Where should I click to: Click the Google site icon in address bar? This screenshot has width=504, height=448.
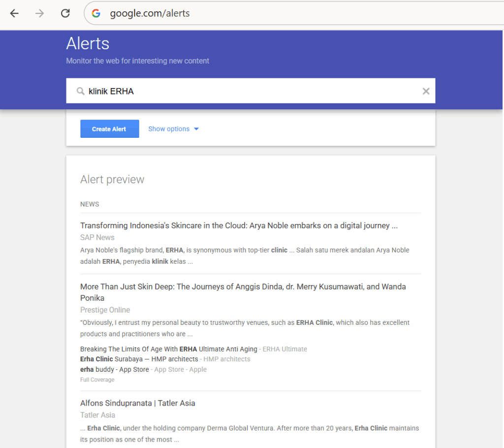pos(96,13)
